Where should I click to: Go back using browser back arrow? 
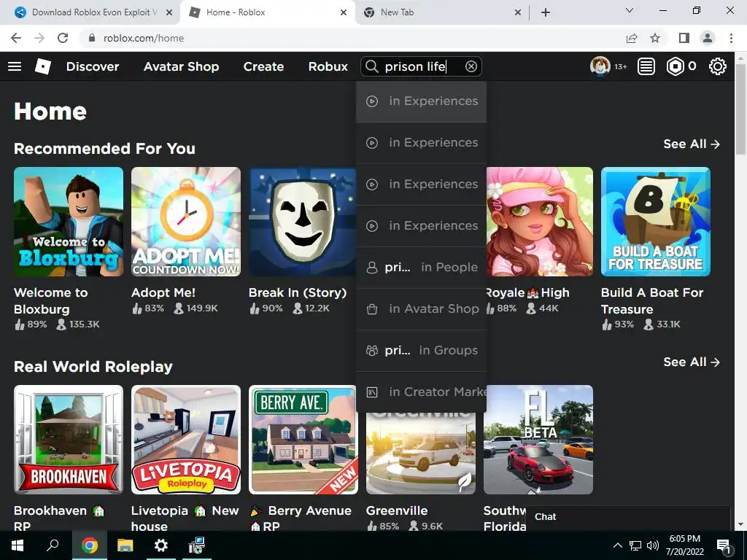tap(16, 38)
